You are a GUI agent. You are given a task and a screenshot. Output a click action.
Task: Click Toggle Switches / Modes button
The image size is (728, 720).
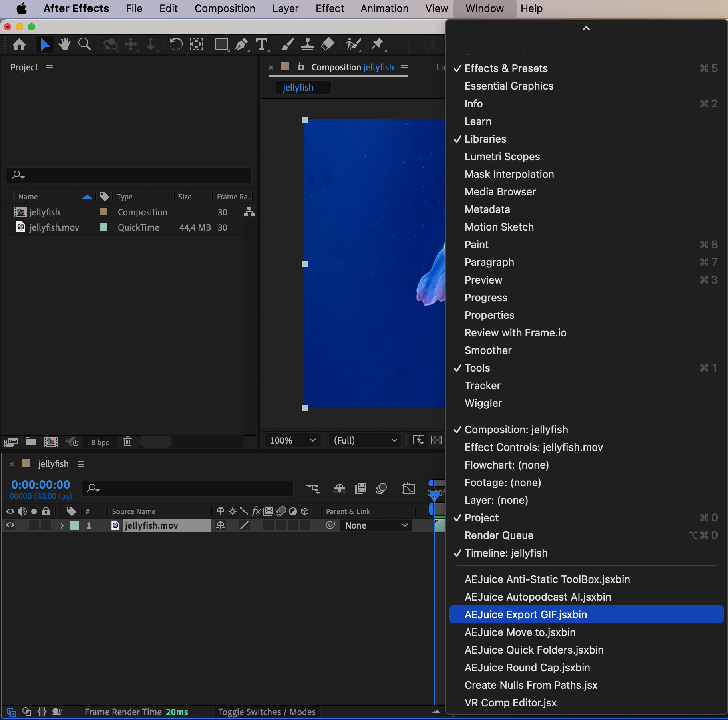267,712
